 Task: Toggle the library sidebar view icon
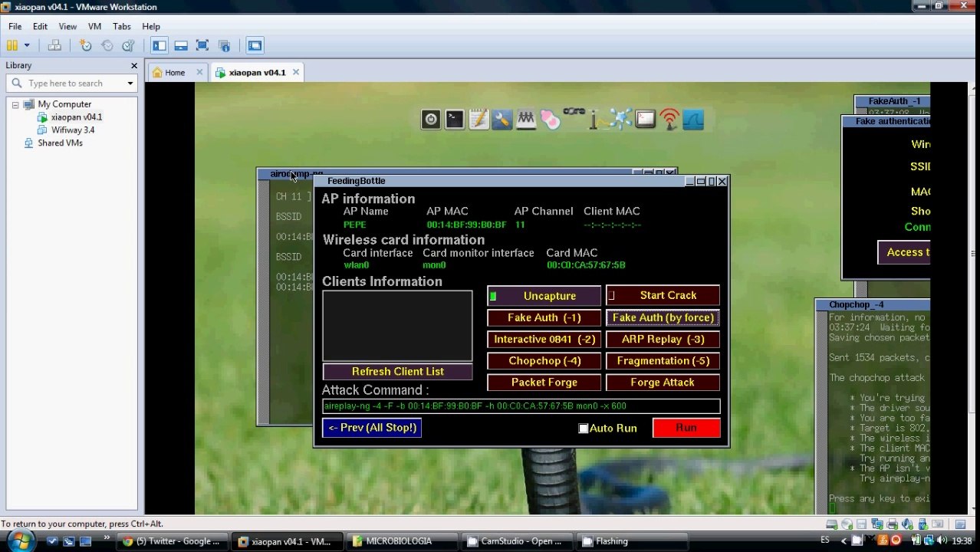point(159,46)
